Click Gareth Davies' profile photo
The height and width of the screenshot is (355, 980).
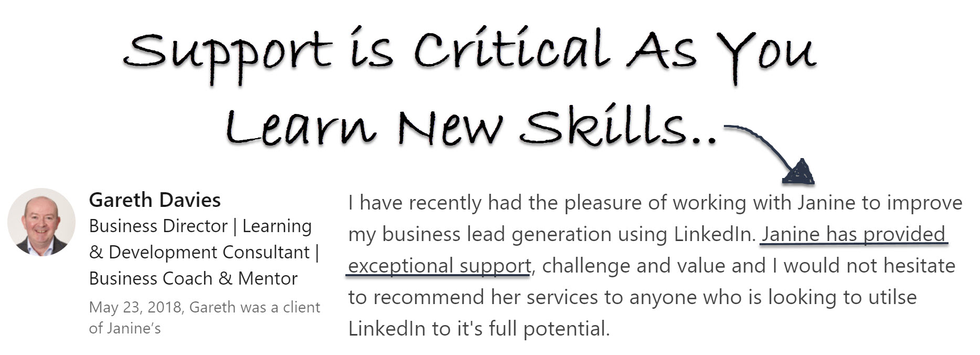coord(41,222)
